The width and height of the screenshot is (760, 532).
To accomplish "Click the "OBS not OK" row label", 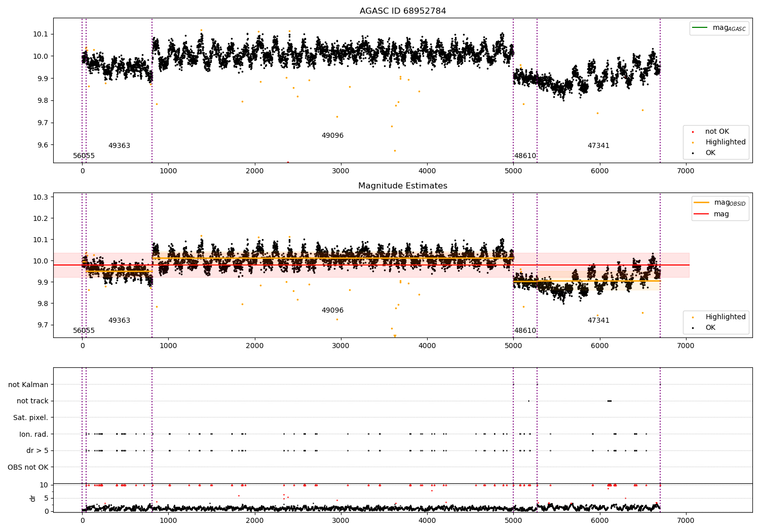I will click(x=28, y=467).
